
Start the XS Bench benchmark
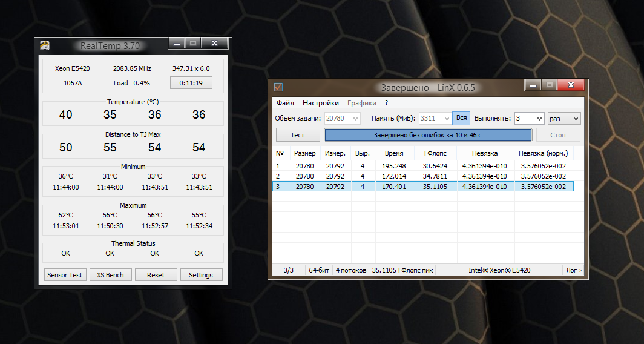[x=110, y=275]
